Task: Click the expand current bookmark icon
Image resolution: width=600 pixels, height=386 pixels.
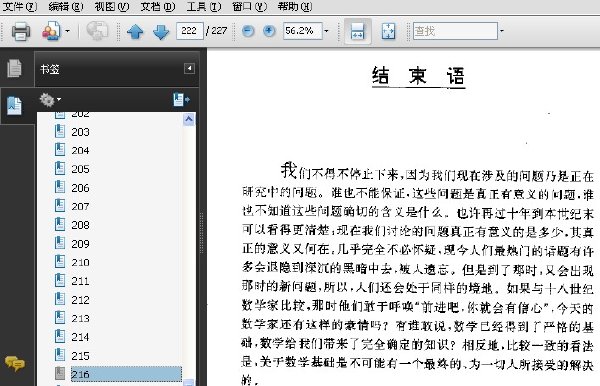Action: click(181, 99)
